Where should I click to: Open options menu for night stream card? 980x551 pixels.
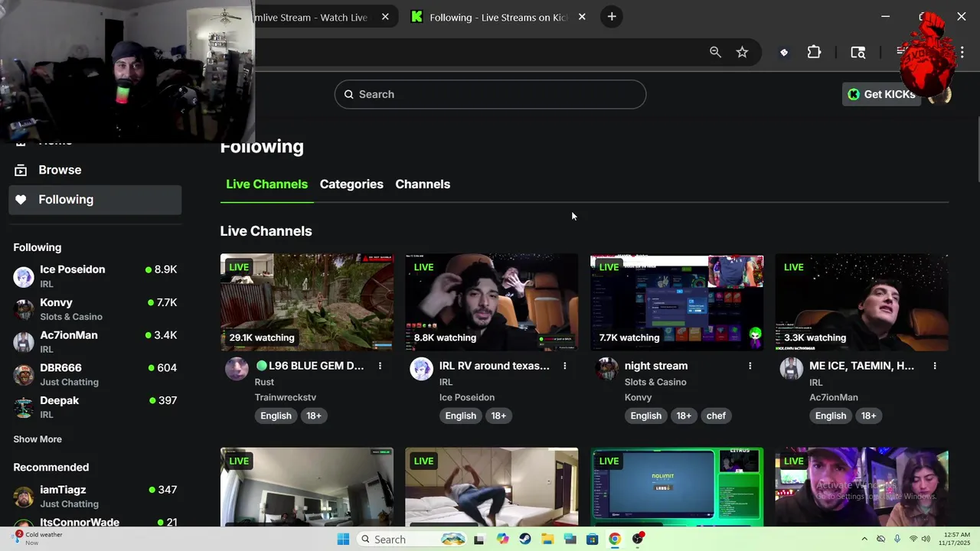point(750,366)
